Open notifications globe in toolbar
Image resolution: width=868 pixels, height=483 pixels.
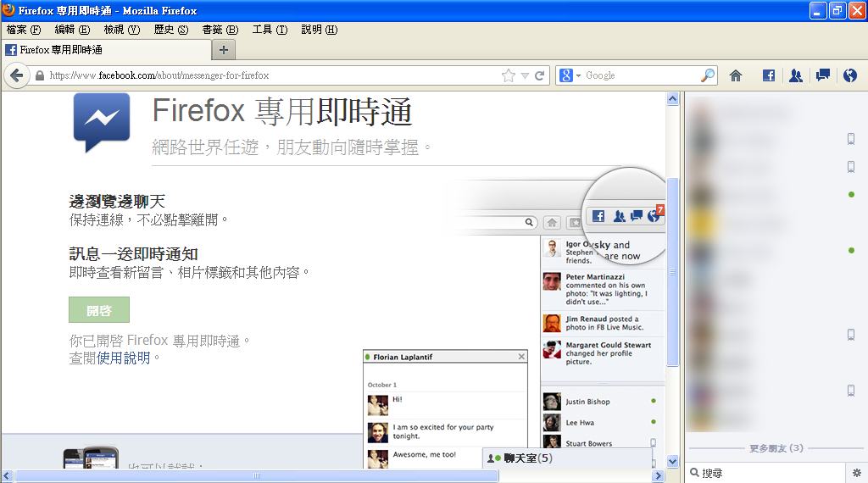click(850, 75)
